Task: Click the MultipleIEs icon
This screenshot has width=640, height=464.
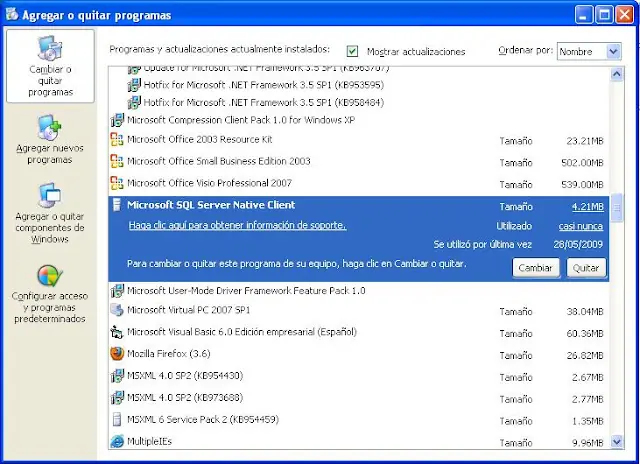Action: click(117, 441)
